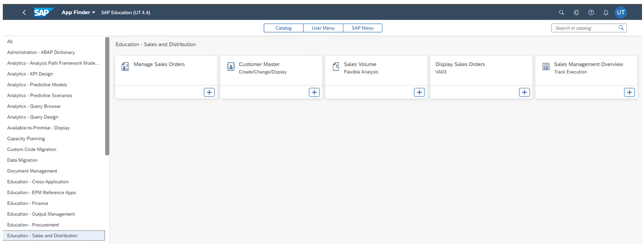Image resolution: width=644 pixels, height=248 pixels.
Task: Select Analytics - Predictive Scenarios catalog
Action: pos(54,95)
